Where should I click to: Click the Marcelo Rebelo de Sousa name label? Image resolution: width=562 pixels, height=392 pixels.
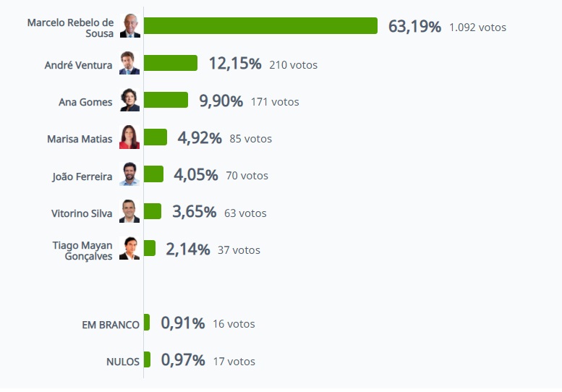pyautogui.click(x=71, y=27)
